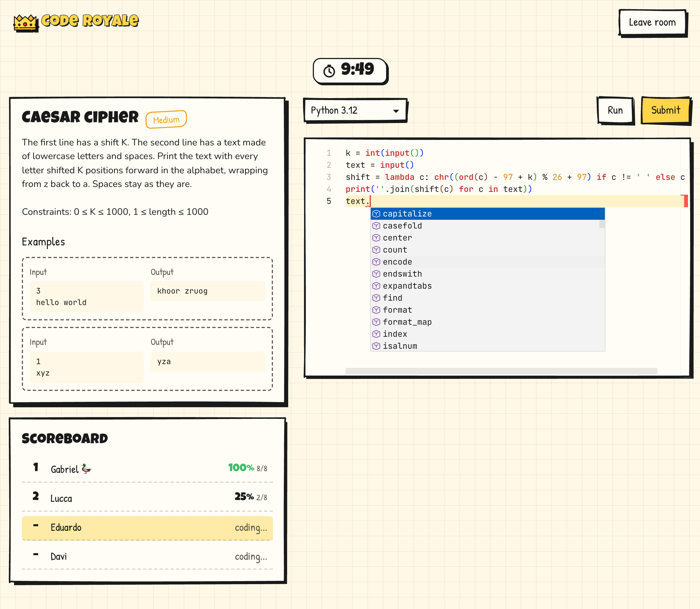Image resolution: width=700 pixels, height=609 pixels.
Task: Click editor line 5 after text.
Action: (x=370, y=201)
